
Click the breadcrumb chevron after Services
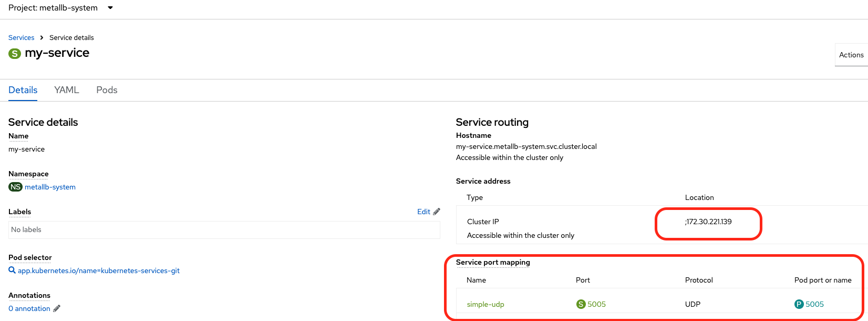coord(42,38)
